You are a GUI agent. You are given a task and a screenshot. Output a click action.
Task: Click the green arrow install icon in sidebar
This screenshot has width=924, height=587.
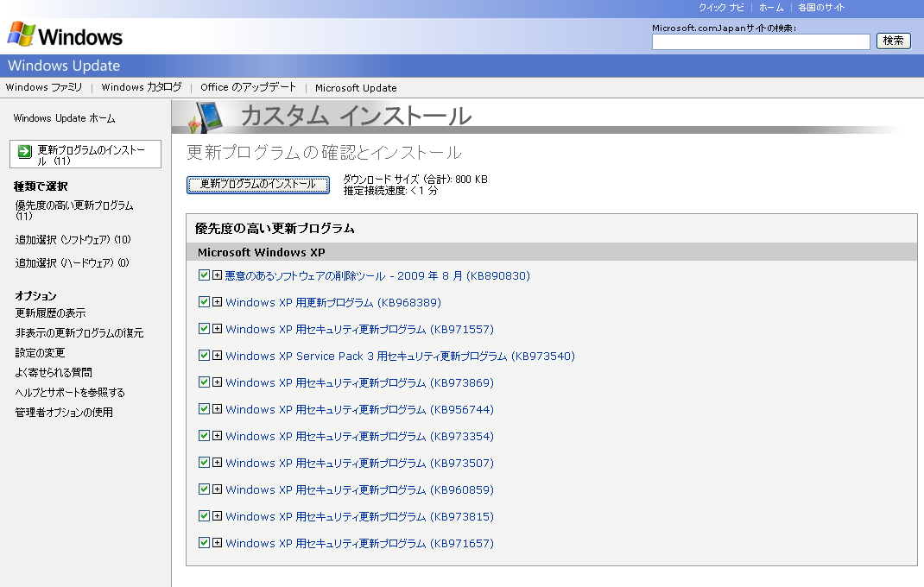pos(25,151)
